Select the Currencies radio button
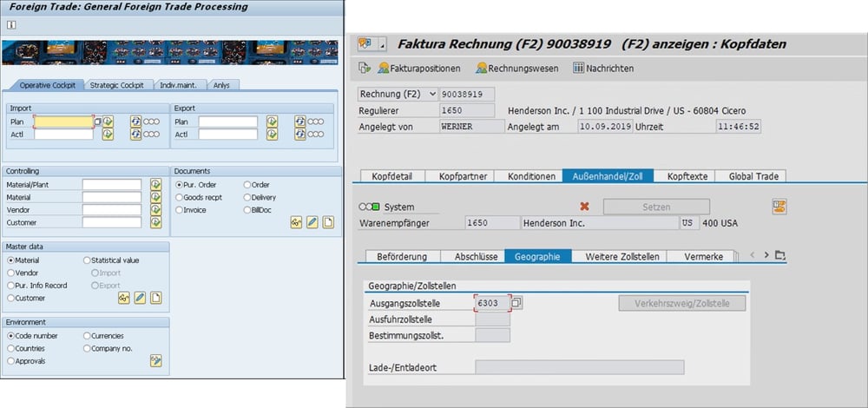 tap(87, 336)
